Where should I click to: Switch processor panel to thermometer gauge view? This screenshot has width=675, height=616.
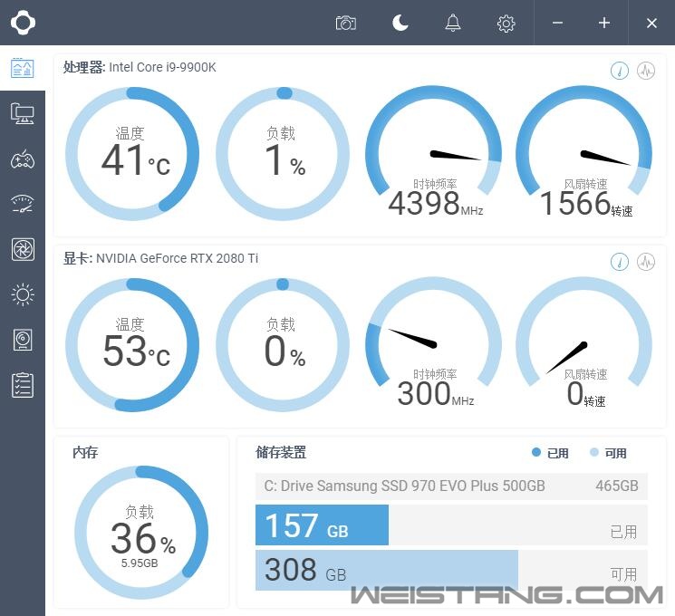pos(620,71)
